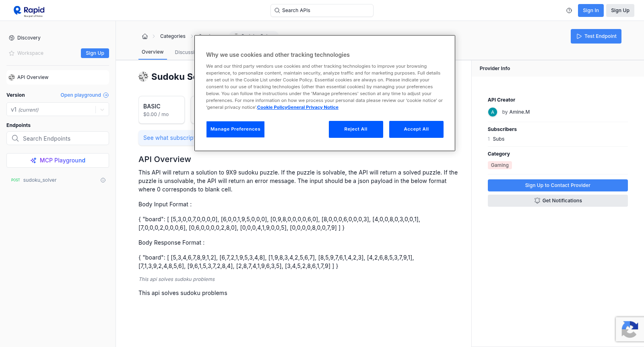Click play icon on Test Endpoint

(x=579, y=36)
